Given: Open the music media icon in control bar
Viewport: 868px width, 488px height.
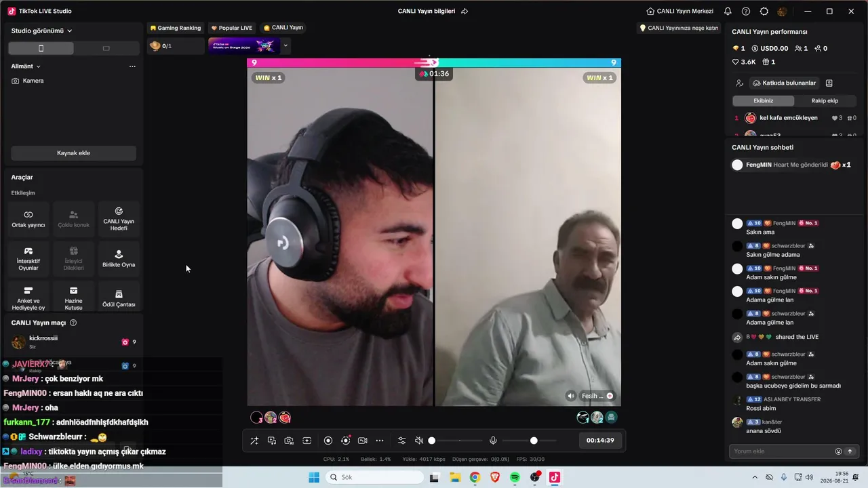Looking at the screenshot, I should click(x=272, y=441).
